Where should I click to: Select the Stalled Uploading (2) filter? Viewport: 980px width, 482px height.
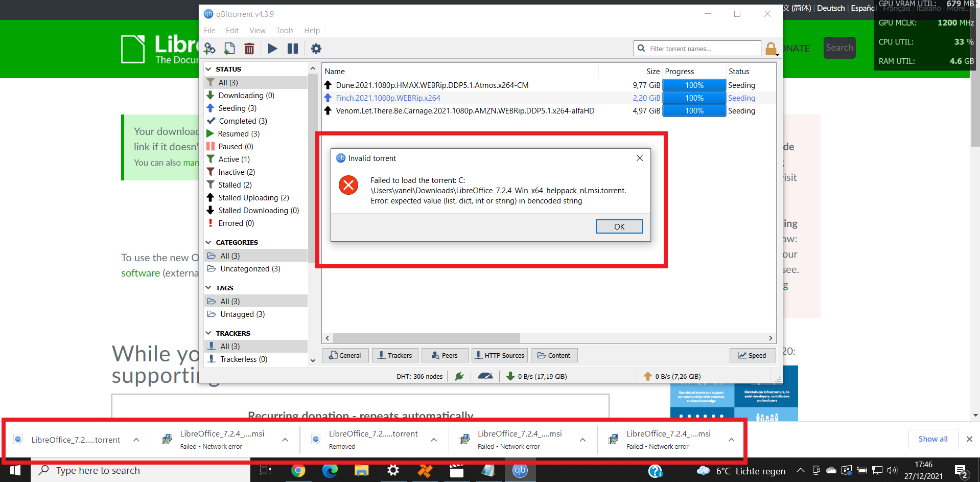[256, 198]
